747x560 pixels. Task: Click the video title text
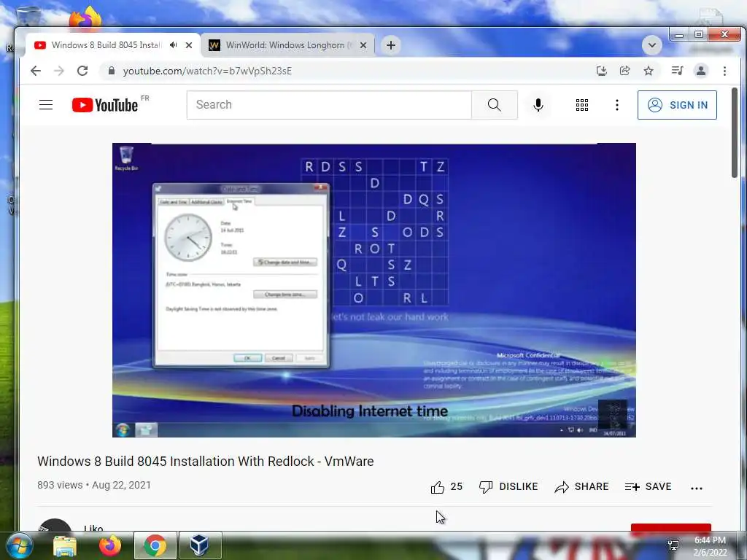205,461
